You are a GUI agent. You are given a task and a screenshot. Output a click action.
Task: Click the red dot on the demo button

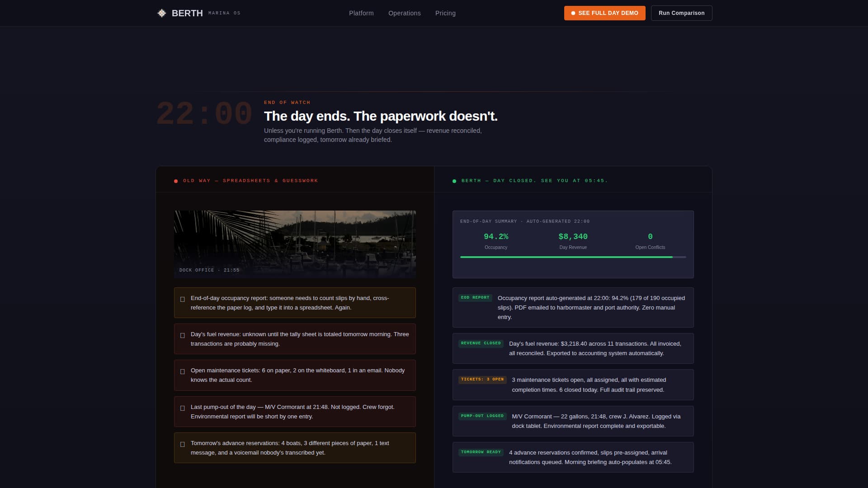click(573, 13)
